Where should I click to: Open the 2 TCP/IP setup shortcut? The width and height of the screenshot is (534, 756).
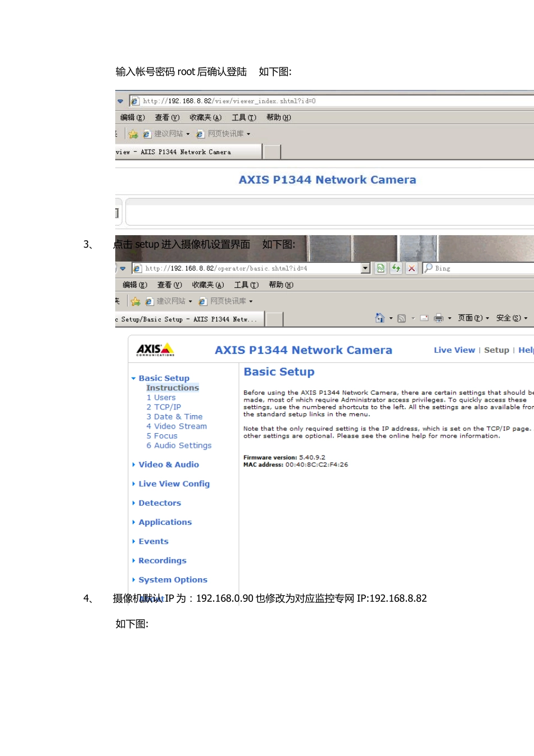[x=164, y=407]
